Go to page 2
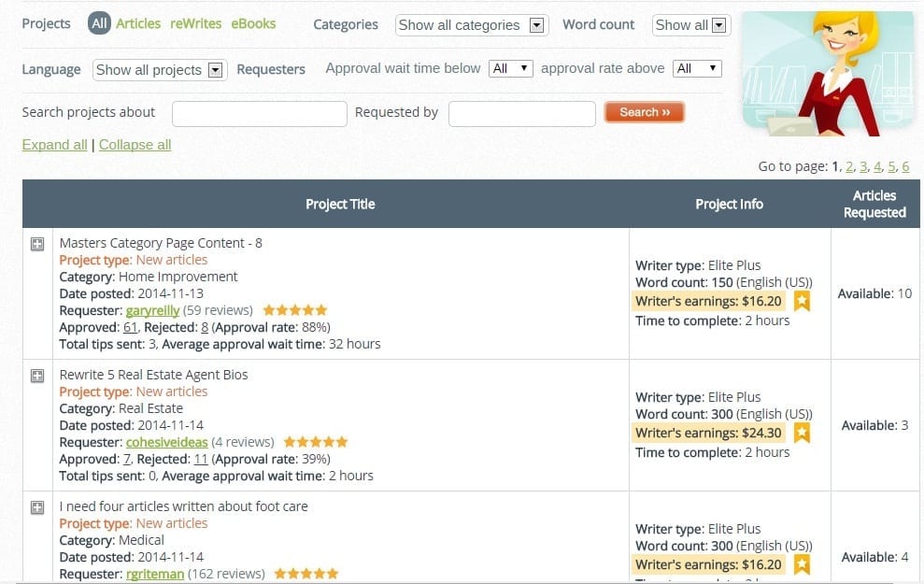 849,166
